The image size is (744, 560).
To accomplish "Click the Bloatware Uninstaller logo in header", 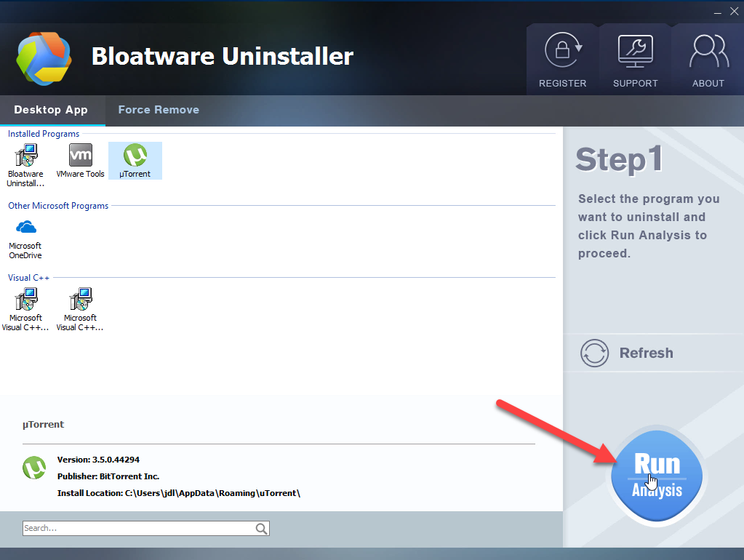I will 44,57.
